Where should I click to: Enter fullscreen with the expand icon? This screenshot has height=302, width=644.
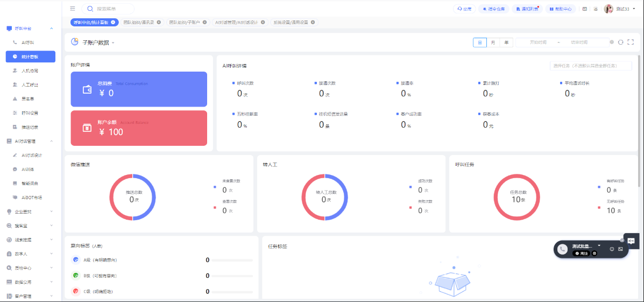(x=631, y=42)
